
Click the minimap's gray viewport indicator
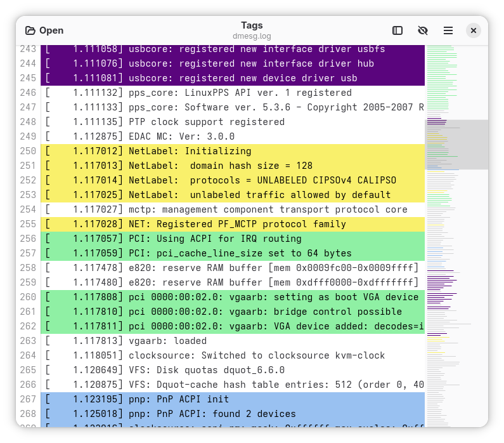click(456, 145)
